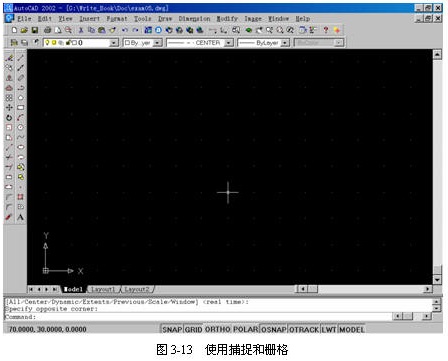Select the Rotate tool in Modify toolbar
Image resolution: width=448 pixels, height=361 pixels.
click(9, 118)
